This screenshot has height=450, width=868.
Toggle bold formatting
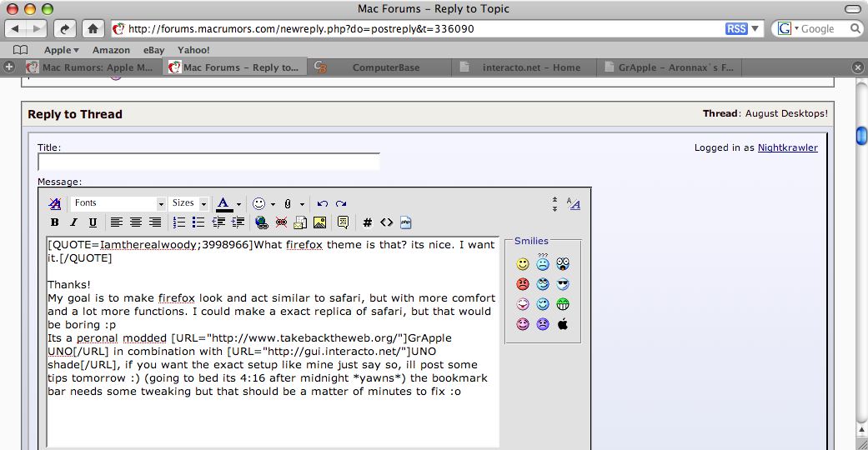pos(54,222)
